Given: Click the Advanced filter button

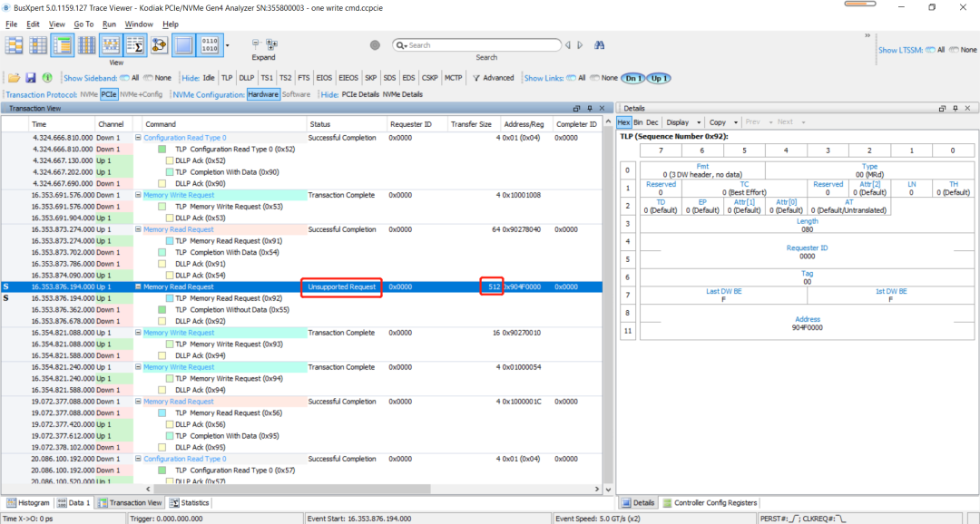Looking at the screenshot, I should click(x=493, y=78).
